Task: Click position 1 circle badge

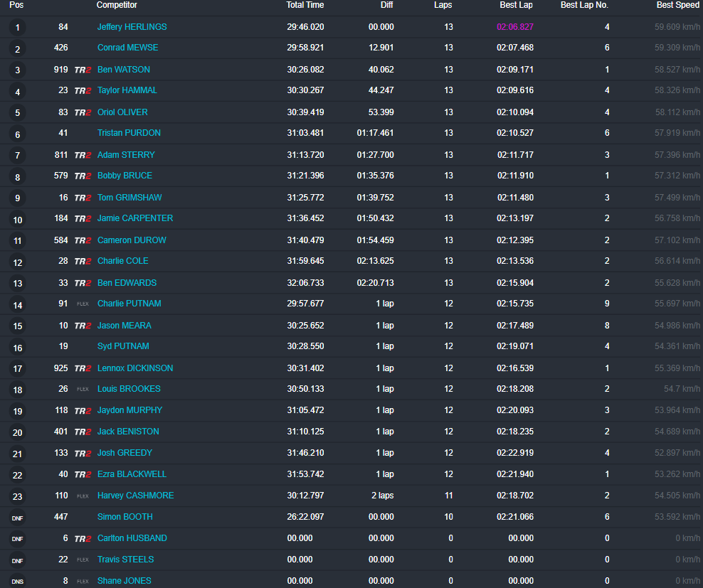Action: tap(18, 27)
